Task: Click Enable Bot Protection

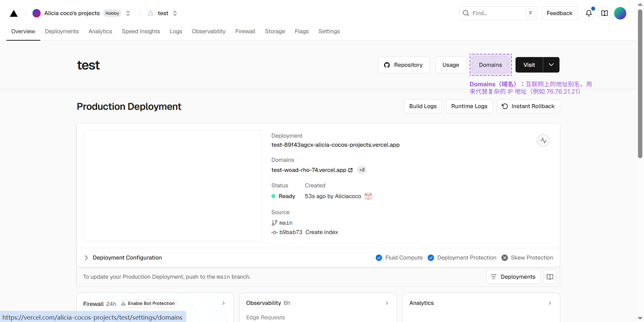Action: tap(148, 304)
